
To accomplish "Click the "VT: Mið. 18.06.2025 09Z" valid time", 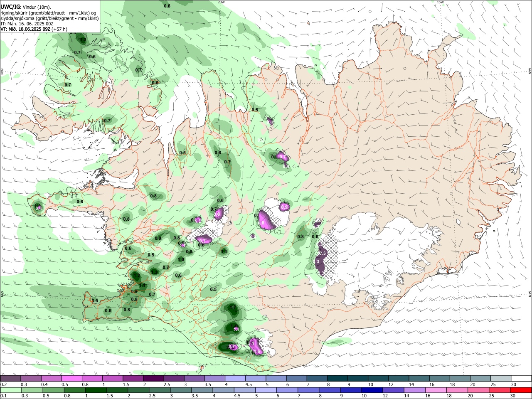I will click(25, 29).
